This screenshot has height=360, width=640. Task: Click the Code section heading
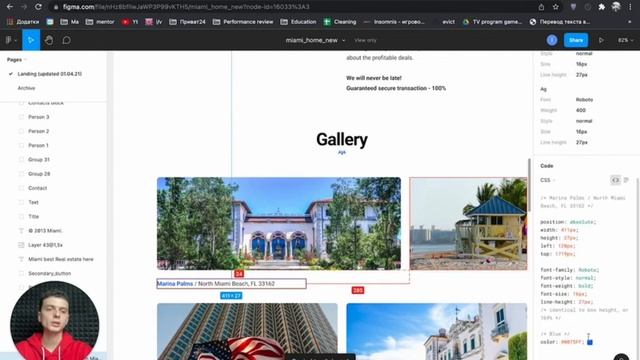pyautogui.click(x=547, y=166)
